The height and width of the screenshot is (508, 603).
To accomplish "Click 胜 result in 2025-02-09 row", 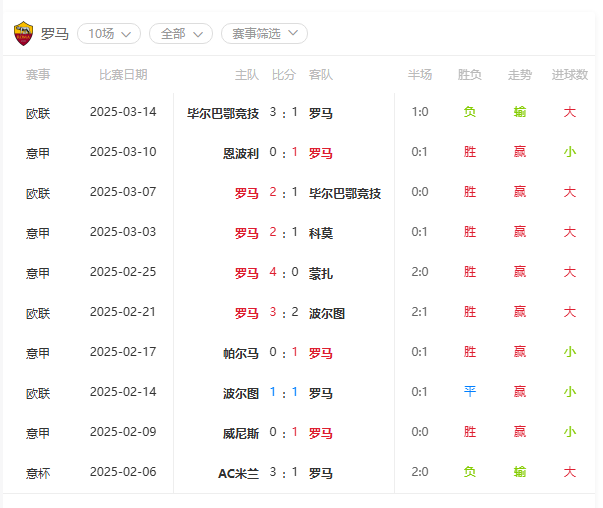I will click(470, 432).
